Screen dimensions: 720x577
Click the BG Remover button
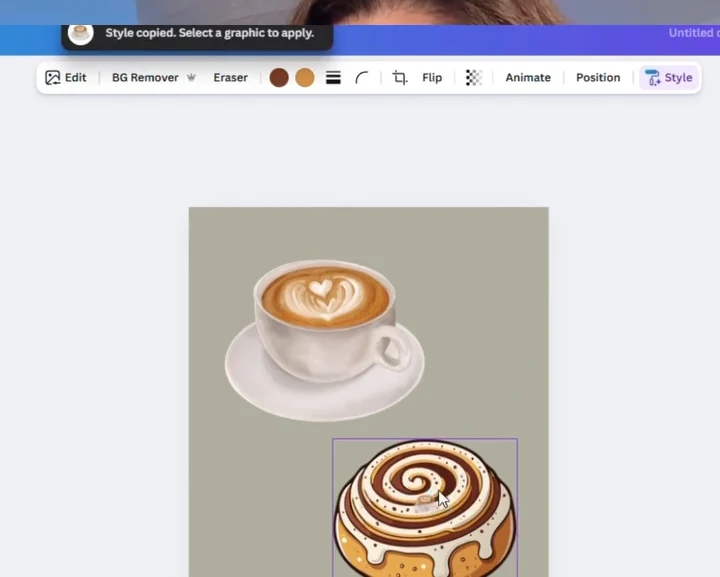[x=153, y=78]
